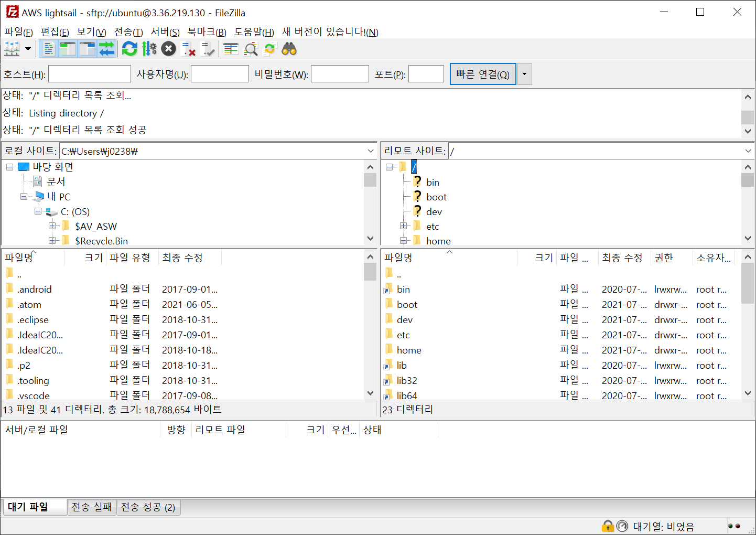Expand the $AV_ASW folder node

52,226
